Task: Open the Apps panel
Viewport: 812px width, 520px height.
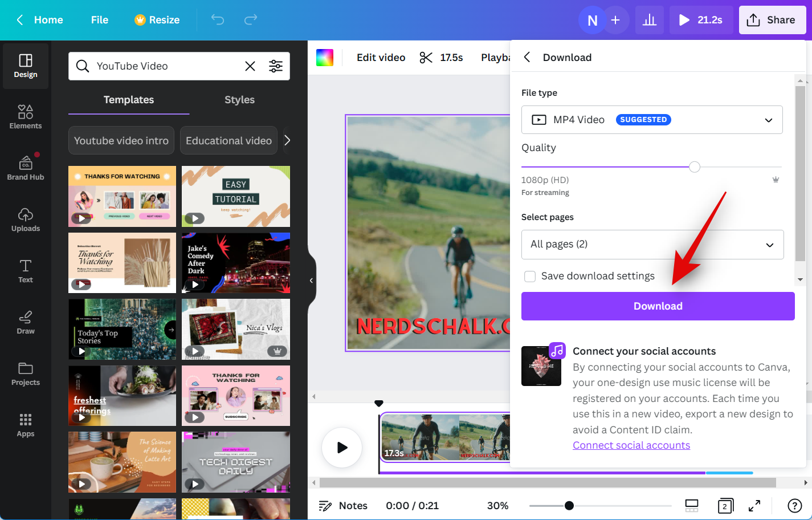Action: 26,425
